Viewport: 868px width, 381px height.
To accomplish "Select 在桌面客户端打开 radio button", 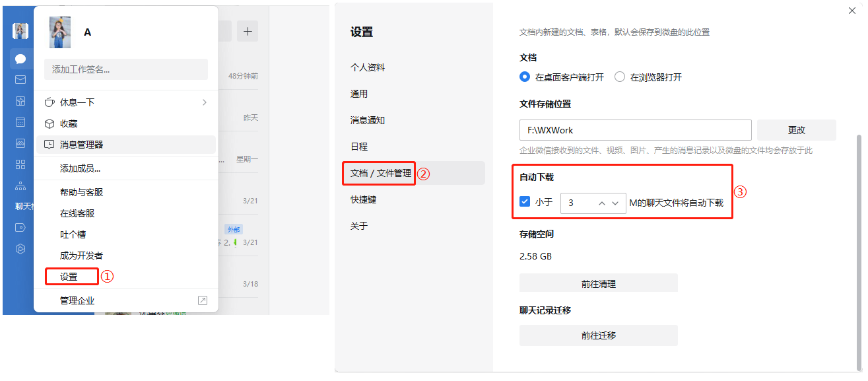I will tap(525, 77).
